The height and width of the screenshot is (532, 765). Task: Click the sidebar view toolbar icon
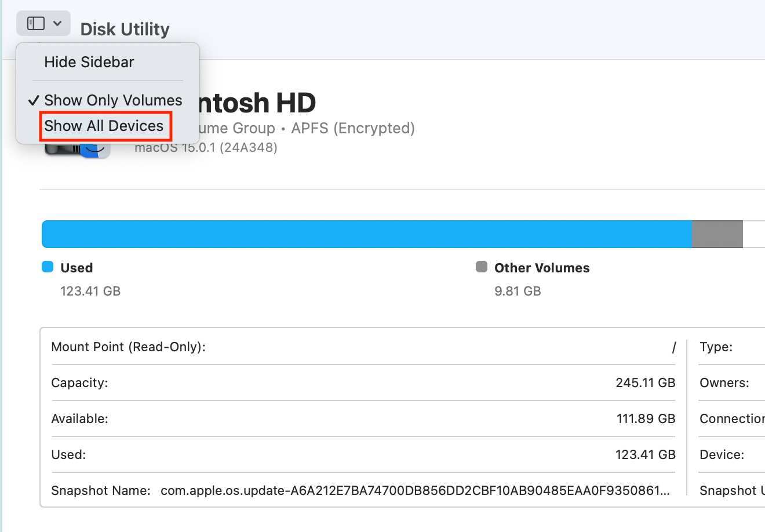tap(36, 23)
